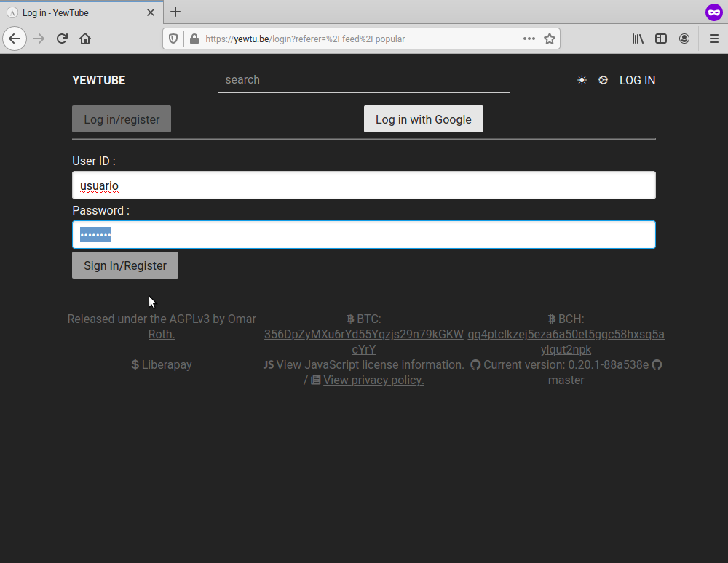View site security padlock info
The height and width of the screenshot is (563, 728).
194,39
